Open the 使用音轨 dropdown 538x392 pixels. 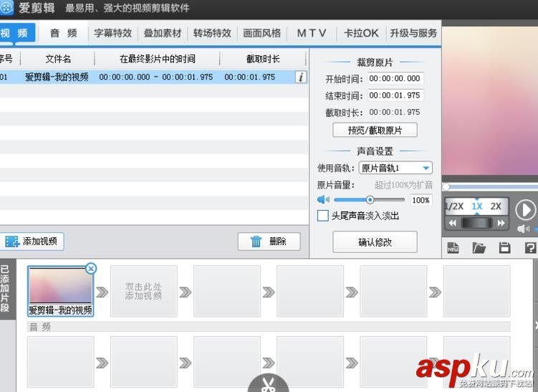395,168
